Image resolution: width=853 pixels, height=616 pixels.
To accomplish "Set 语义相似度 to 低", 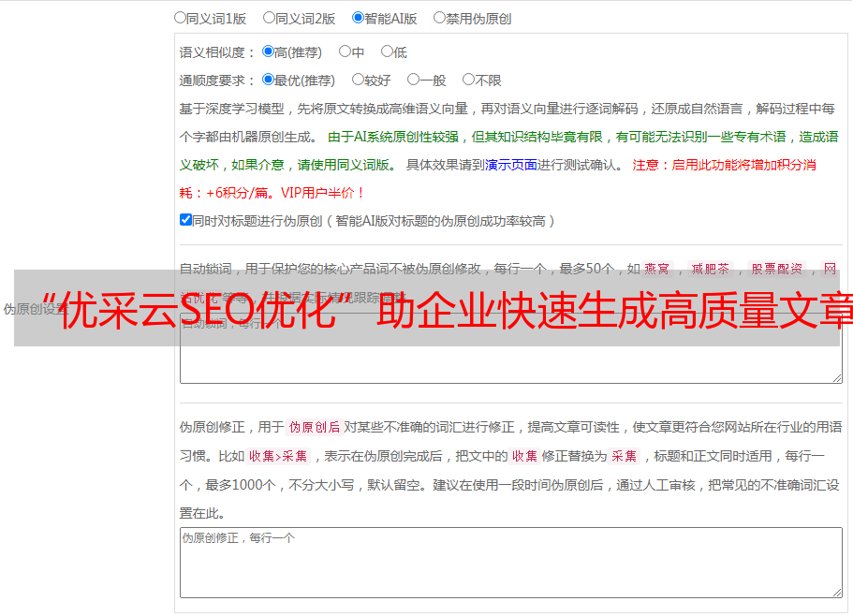I will (387, 52).
